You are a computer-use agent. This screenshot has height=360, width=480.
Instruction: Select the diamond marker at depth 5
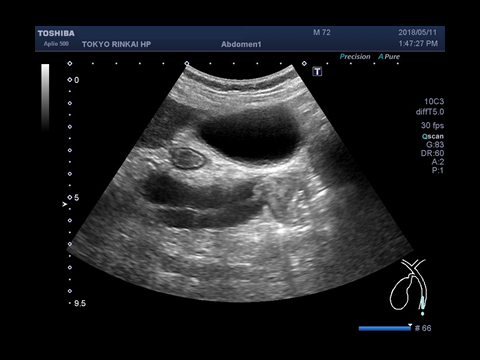(x=70, y=197)
